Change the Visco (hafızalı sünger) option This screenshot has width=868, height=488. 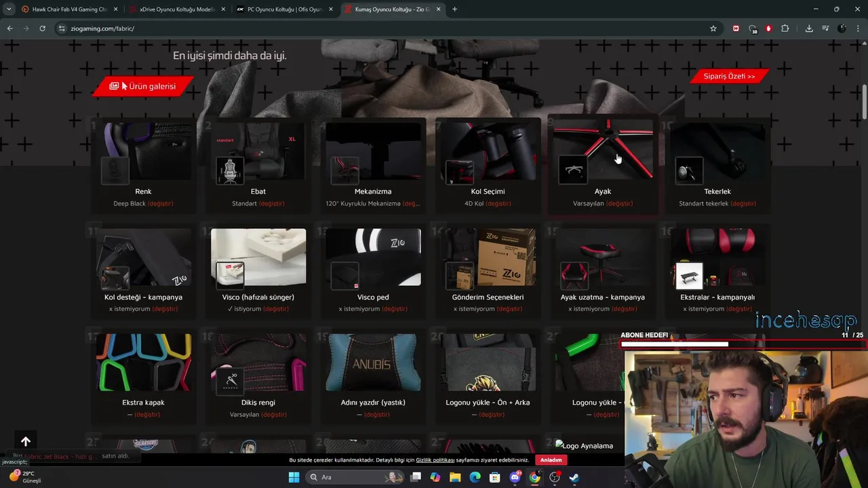[x=275, y=308]
